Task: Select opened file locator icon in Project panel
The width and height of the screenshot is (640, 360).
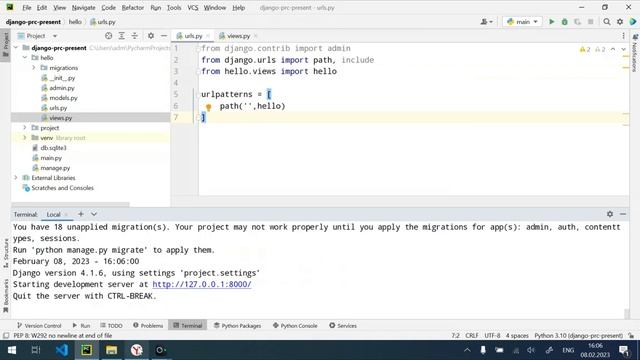Action: [109, 36]
